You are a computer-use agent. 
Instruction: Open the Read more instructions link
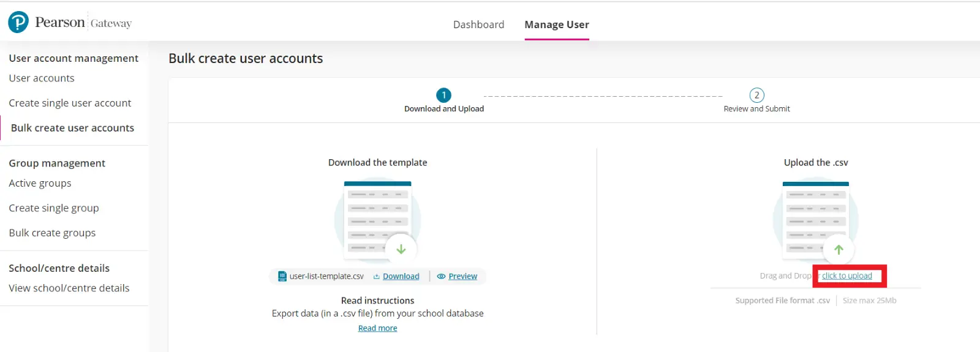pos(377,329)
